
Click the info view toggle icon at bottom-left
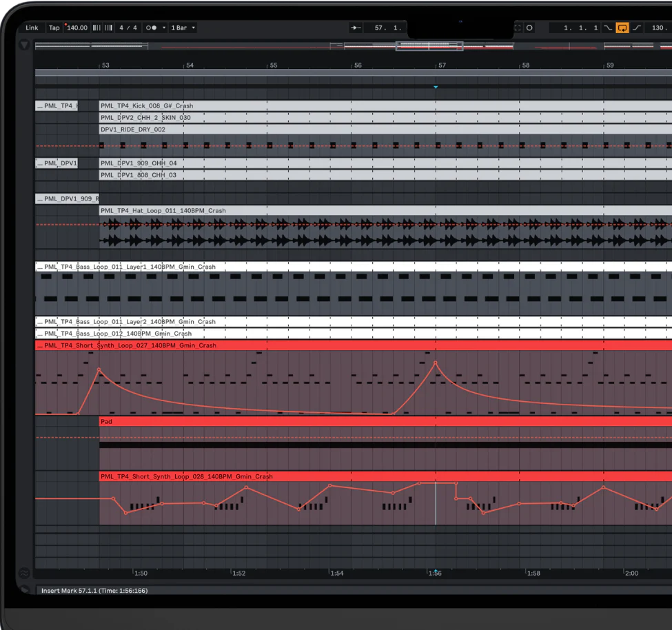coord(25,589)
